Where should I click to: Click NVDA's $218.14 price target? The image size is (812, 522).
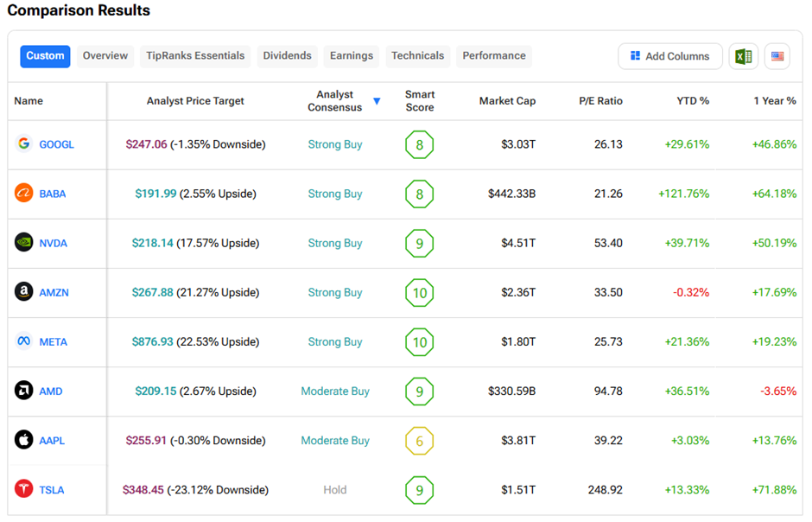coord(152,243)
